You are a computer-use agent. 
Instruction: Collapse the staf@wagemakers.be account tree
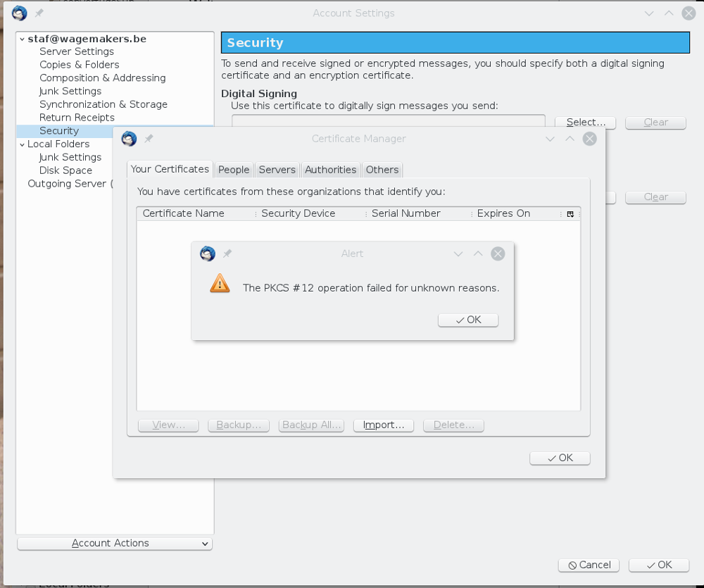[x=22, y=39]
